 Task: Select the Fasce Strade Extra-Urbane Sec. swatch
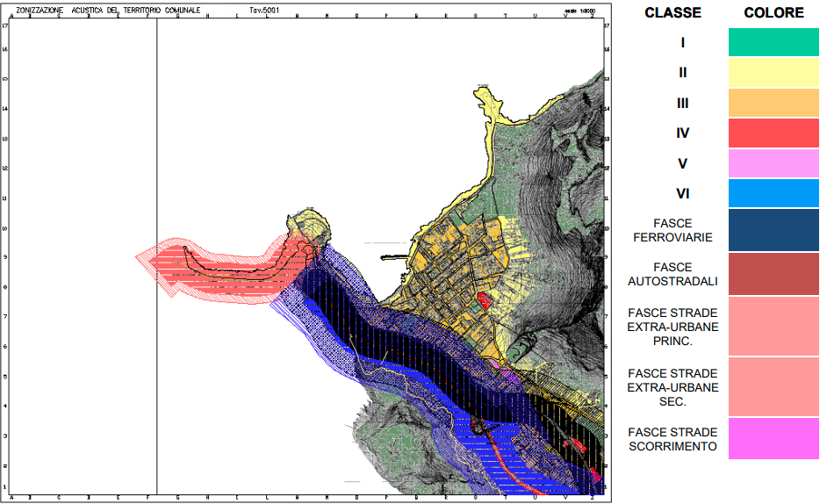coord(773,386)
